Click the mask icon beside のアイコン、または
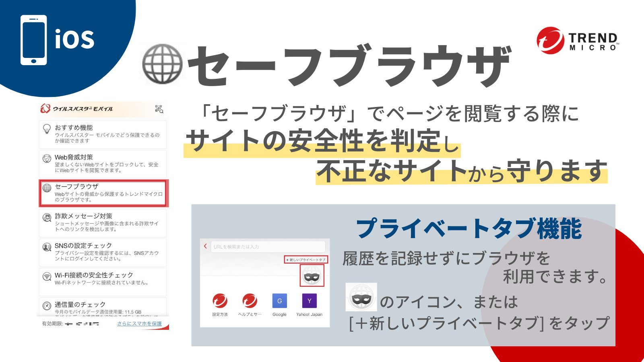 [x=361, y=297]
